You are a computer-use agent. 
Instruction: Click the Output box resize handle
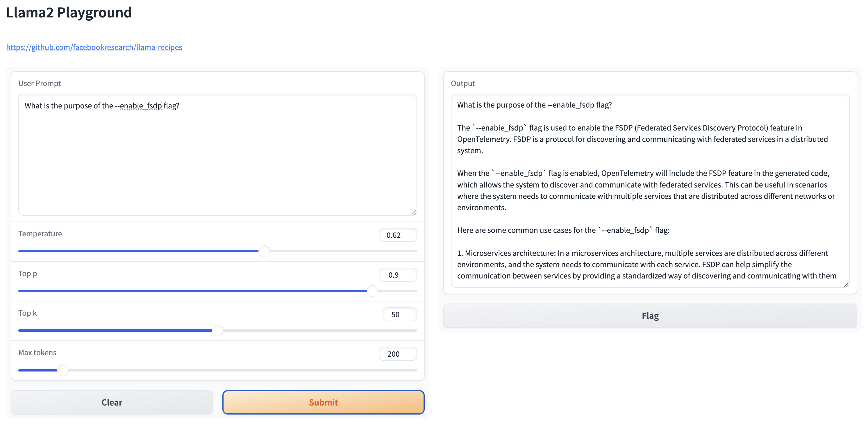coord(846,285)
